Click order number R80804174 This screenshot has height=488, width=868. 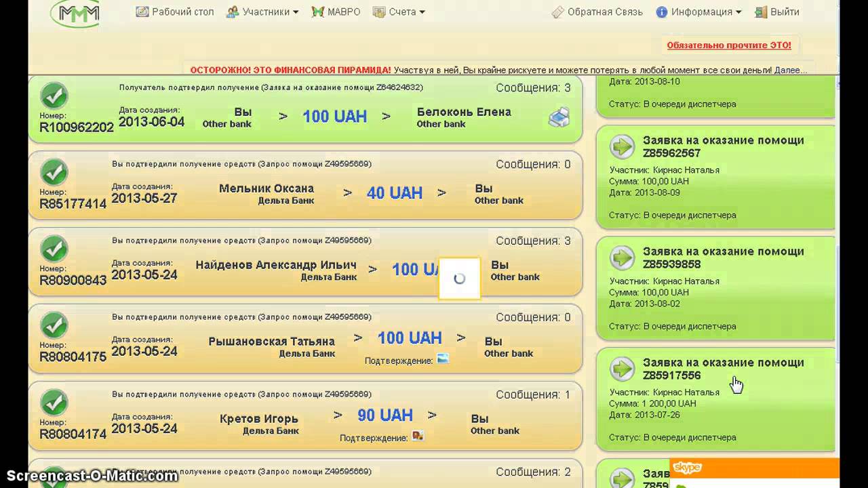73,434
